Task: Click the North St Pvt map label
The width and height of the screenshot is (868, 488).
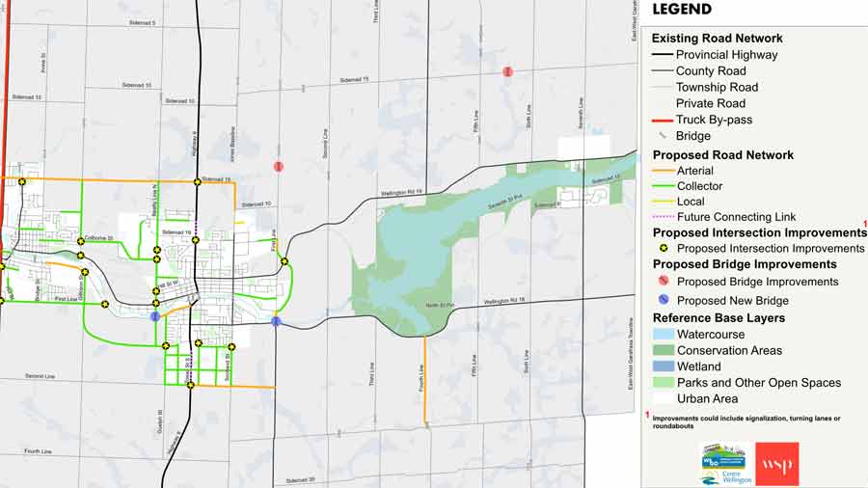Action: pyautogui.click(x=440, y=305)
